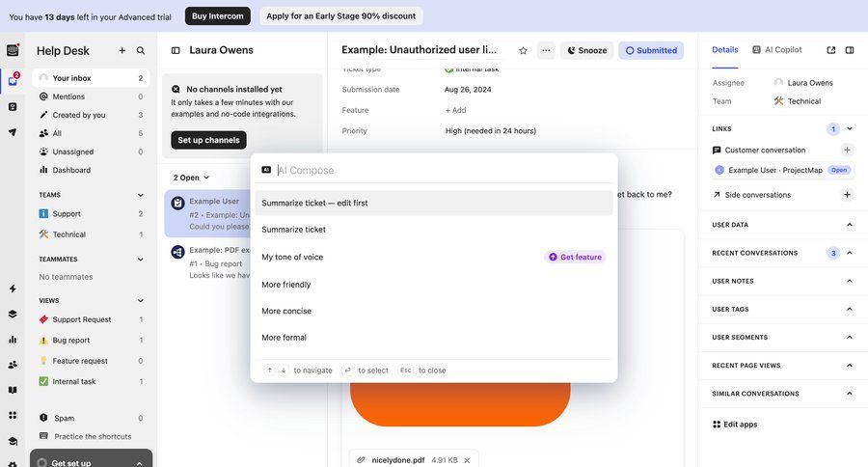This screenshot has height=467, width=868.
Task: Collapse the Teammates section chevron
Action: [141, 260]
